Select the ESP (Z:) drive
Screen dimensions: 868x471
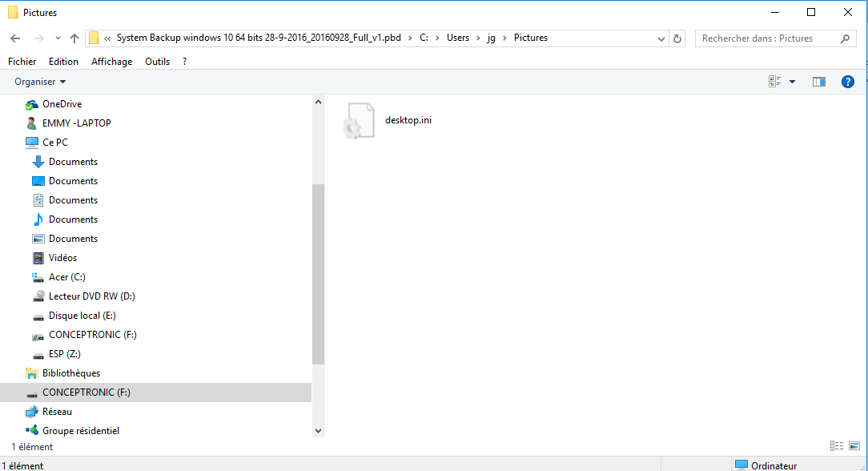tap(64, 354)
